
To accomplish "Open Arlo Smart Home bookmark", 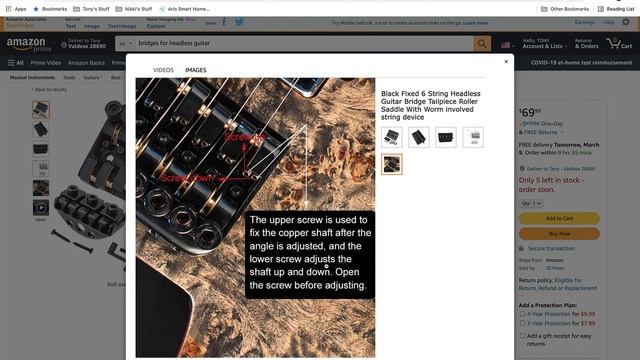I will coord(184,9).
